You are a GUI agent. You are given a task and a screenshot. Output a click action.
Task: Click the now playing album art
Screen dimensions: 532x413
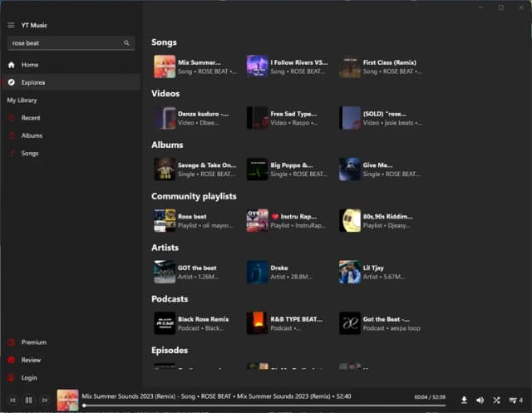point(67,401)
